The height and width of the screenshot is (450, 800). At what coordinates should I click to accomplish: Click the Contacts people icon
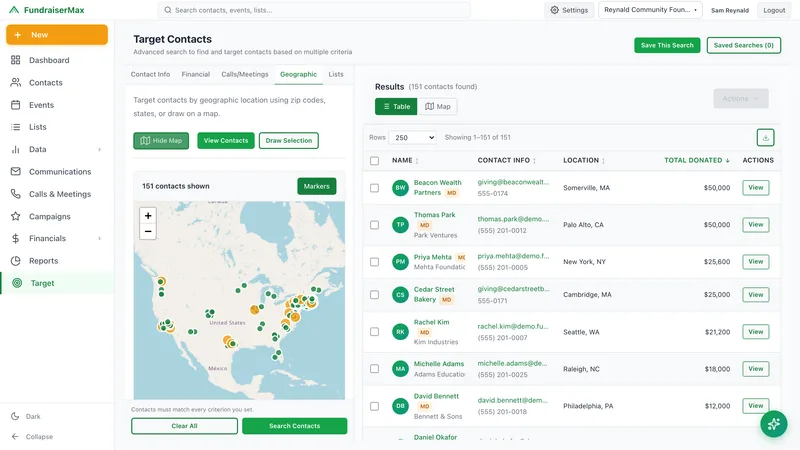click(16, 82)
